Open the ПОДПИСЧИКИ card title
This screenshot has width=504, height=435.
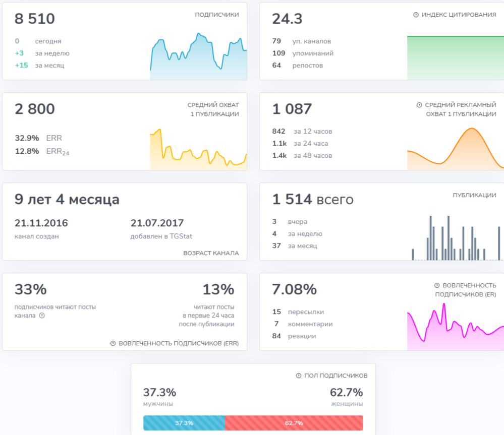click(217, 15)
